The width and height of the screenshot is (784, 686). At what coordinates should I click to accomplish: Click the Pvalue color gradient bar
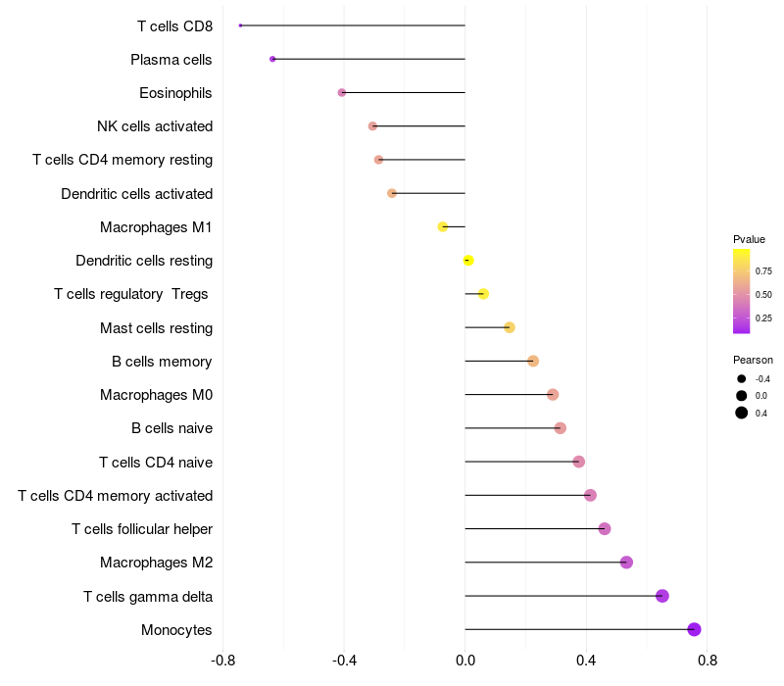pos(742,291)
